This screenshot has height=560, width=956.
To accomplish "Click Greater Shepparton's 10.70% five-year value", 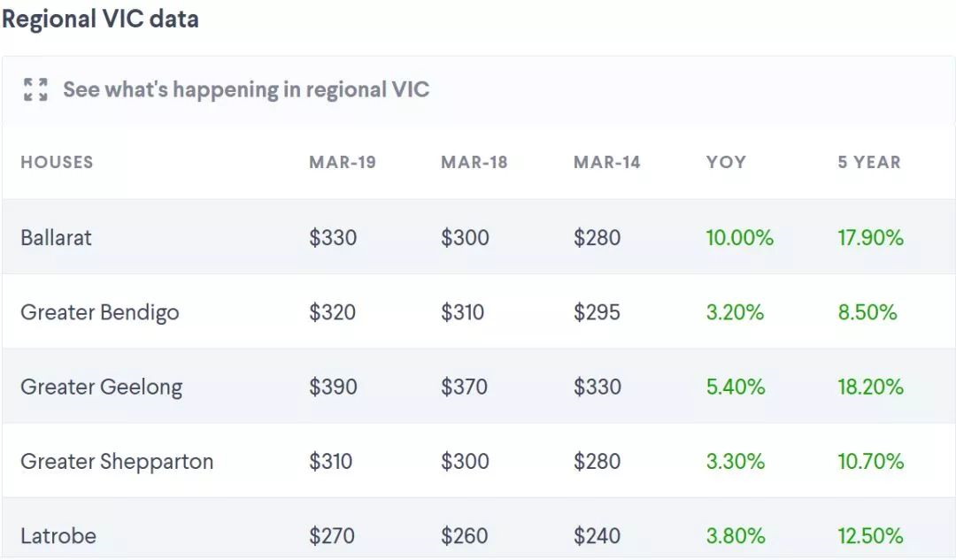I will [870, 461].
